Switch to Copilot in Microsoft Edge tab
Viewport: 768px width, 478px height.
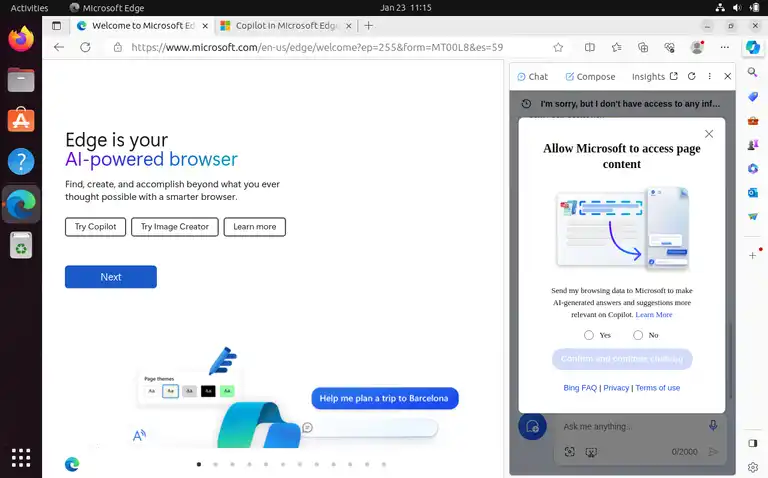pyautogui.click(x=286, y=25)
